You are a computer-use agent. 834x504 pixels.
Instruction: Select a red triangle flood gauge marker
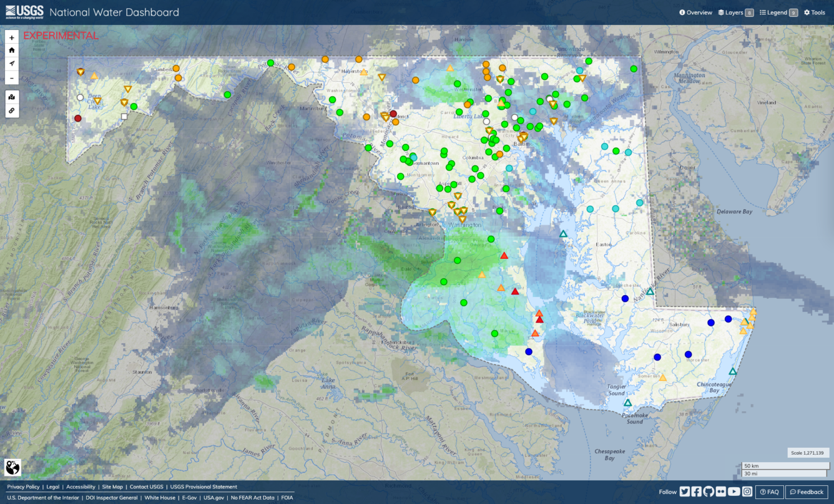pyautogui.click(x=504, y=254)
